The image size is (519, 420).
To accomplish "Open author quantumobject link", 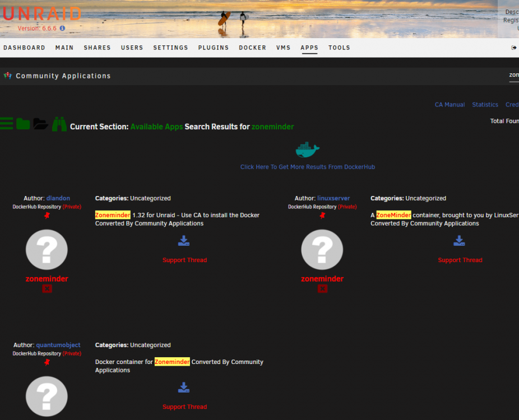I will point(58,345).
